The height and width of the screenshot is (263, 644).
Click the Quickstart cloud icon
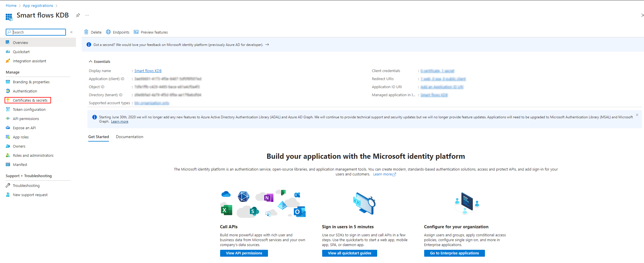coord(8,52)
